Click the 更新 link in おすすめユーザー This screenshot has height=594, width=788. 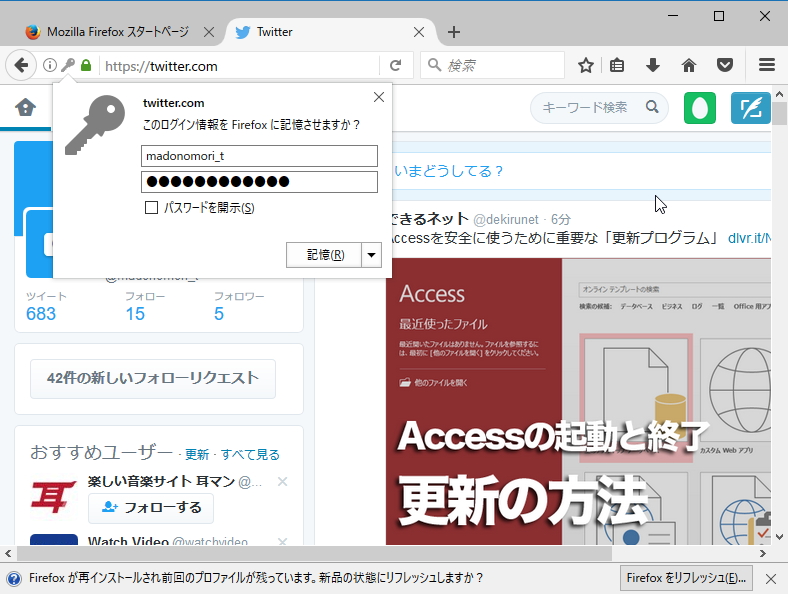(197, 455)
